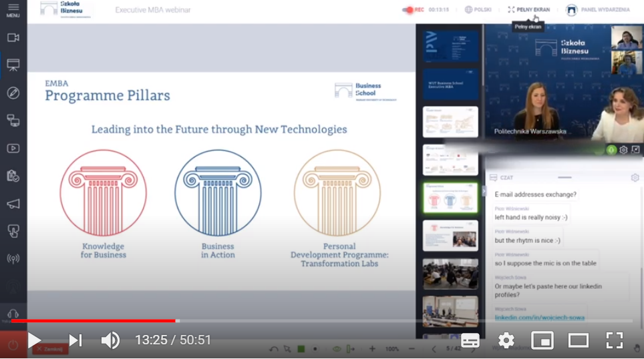The image size is (644, 359).
Task: Click the camera icon in the left sidebar
Action: click(13, 37)
